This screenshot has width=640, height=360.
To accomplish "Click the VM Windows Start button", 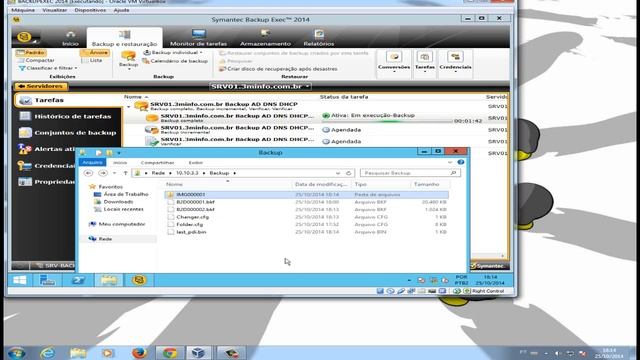I will tap(20, 280).
